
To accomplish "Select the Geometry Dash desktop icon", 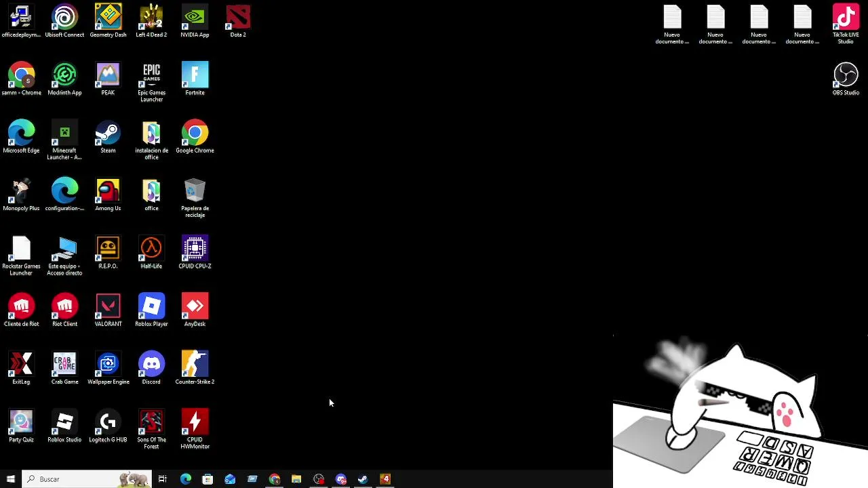I will pos(108,22).
